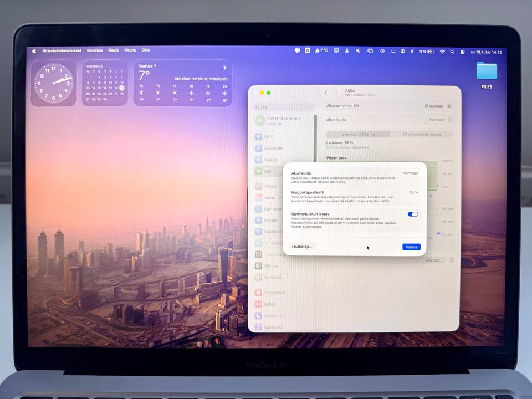
Task: Click the muted sound icon in the menu bar
Action: (x=357, y=51)
